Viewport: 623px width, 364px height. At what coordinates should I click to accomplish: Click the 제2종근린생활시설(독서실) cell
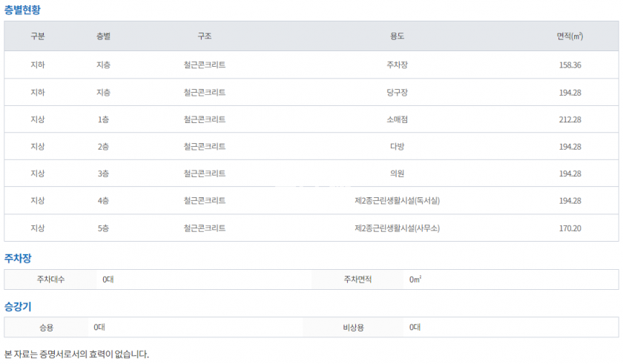pos(397,201)
